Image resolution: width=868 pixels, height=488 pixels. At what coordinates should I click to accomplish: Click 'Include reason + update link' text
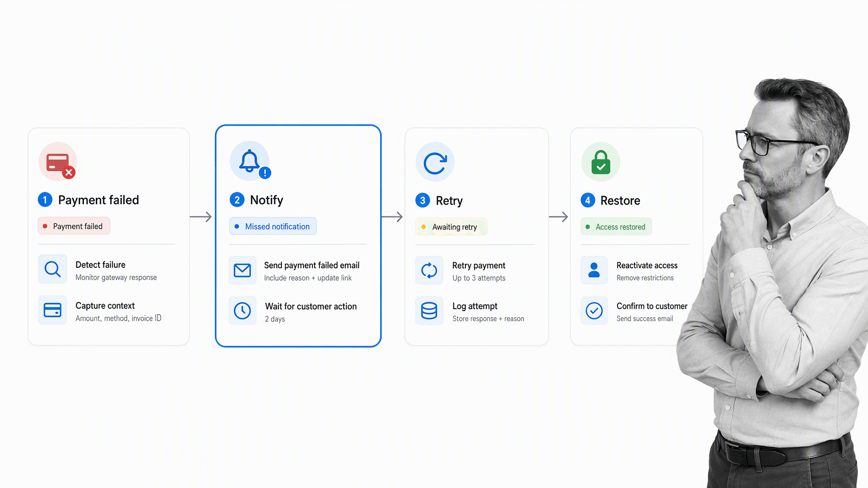[308, 278]
